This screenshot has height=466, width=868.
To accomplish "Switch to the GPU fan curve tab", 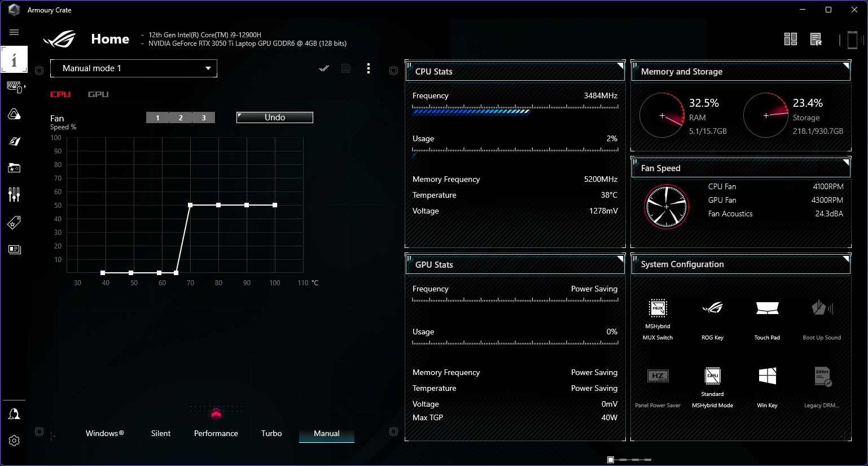I will click(98, 94).
